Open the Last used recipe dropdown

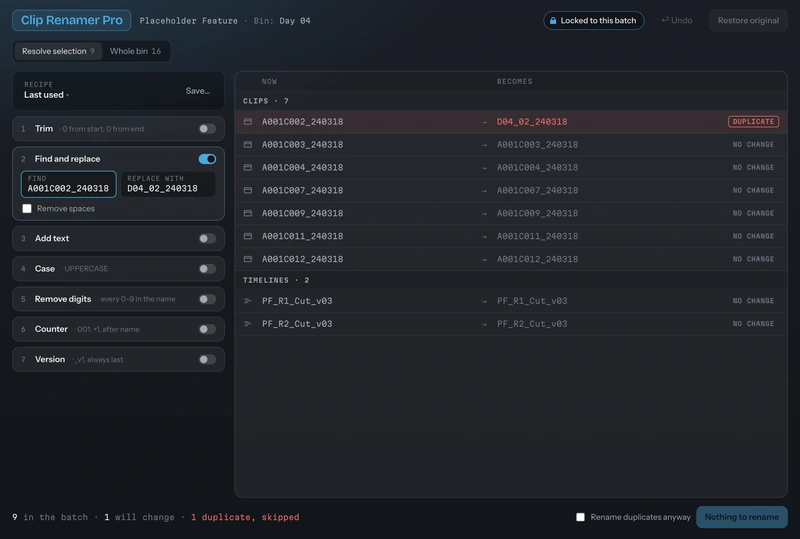(46, 95)
